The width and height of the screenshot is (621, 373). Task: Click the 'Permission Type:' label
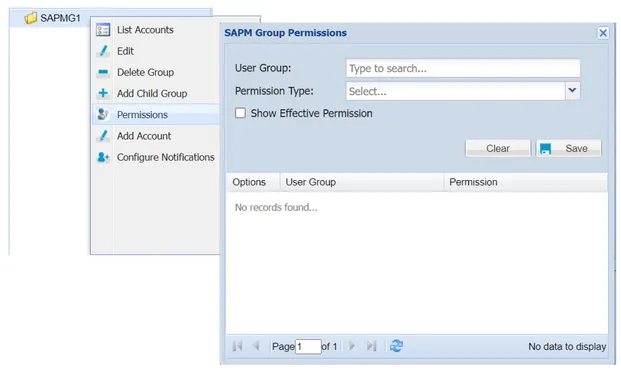click(x=274, y=91)
